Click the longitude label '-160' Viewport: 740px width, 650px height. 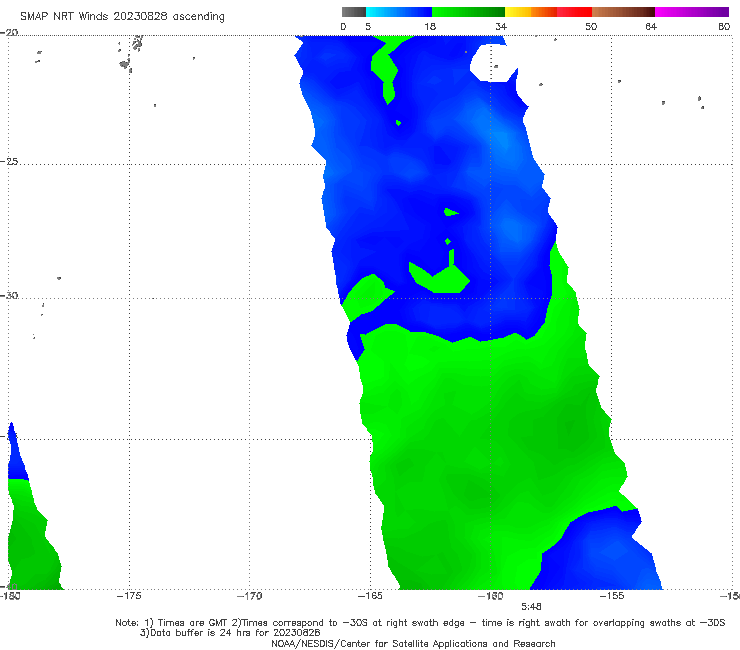[491, 596]
